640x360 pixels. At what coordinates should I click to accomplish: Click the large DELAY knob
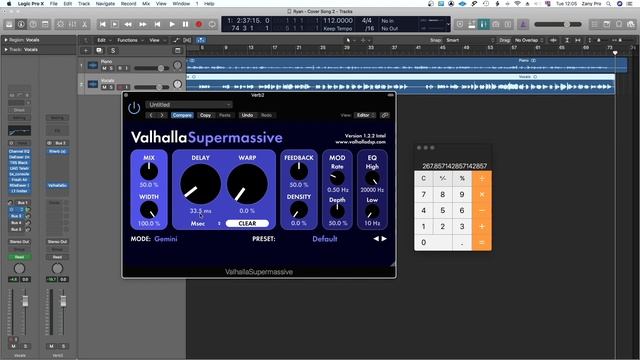click(x=200, y=184)
